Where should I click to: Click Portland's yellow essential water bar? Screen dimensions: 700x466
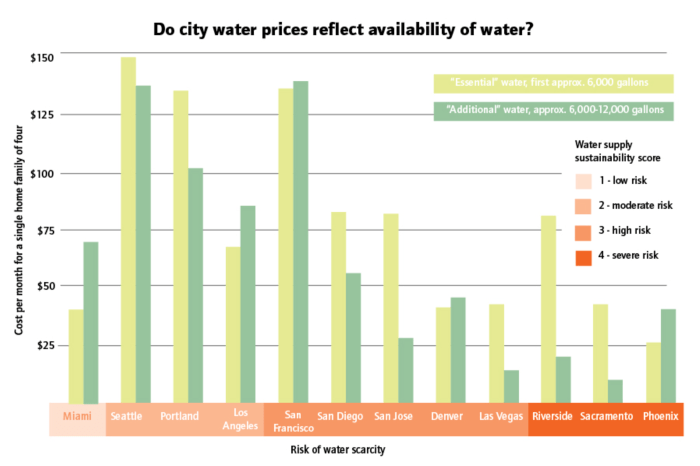pyautogui.click(x=181, y=245)
